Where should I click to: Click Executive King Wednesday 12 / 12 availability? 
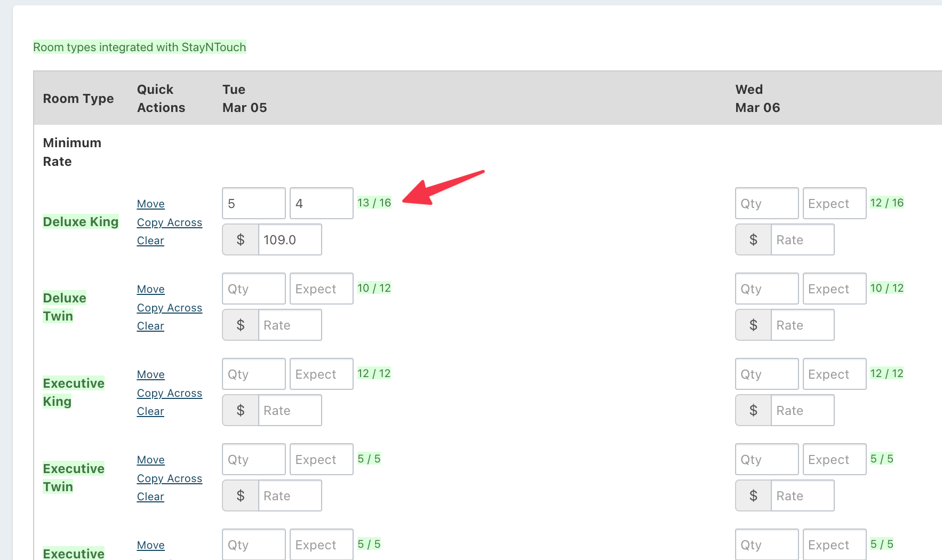point(887,373)
